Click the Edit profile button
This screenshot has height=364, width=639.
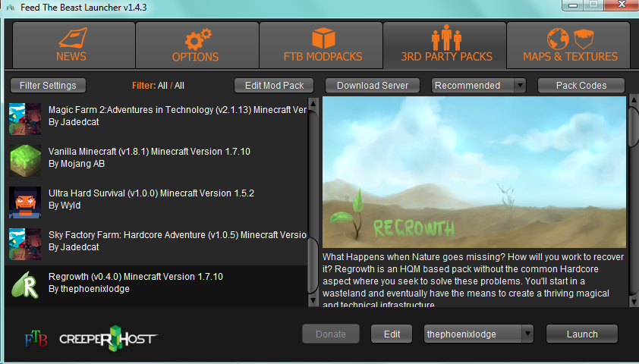click(x=392, y=334)
